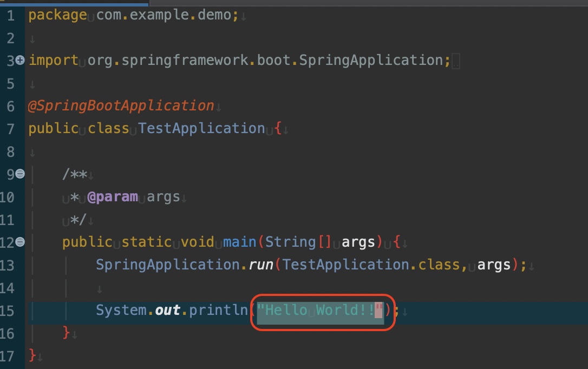Click the 'args' word in the Javadoc comment

coord(163,197)
